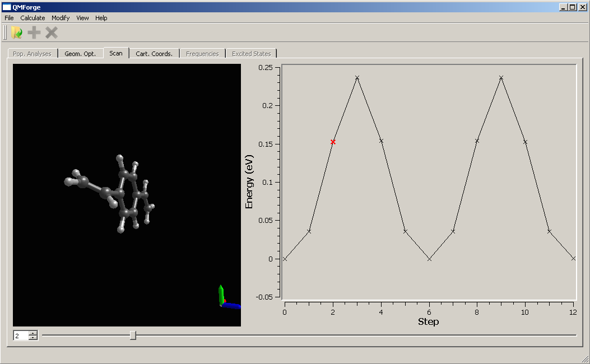
Task: Switch to the Geom. Opt. tab
Action: pyautogui.click(x=80, y=54)
